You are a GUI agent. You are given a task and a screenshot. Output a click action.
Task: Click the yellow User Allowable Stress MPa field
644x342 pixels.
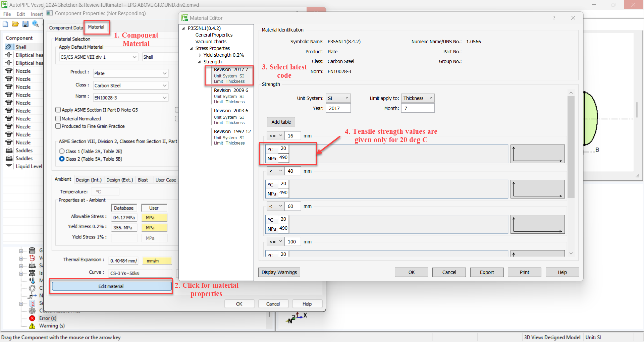154,218
